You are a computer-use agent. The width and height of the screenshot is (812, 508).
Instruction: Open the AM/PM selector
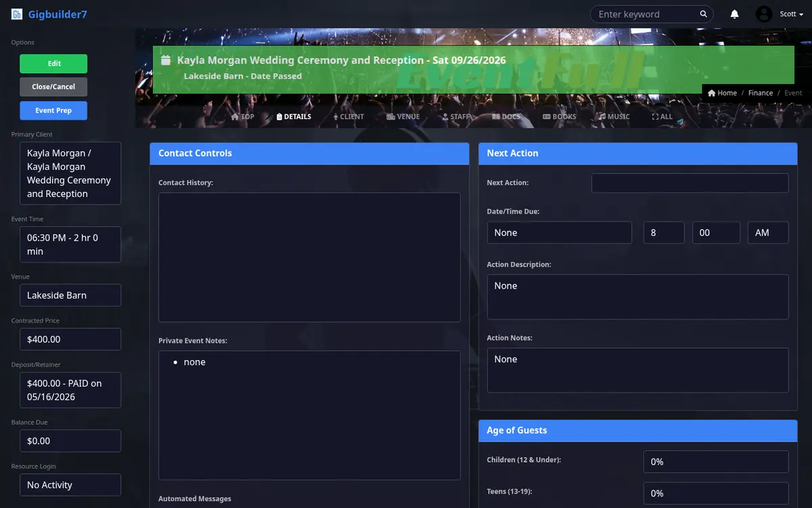point(768,232)
